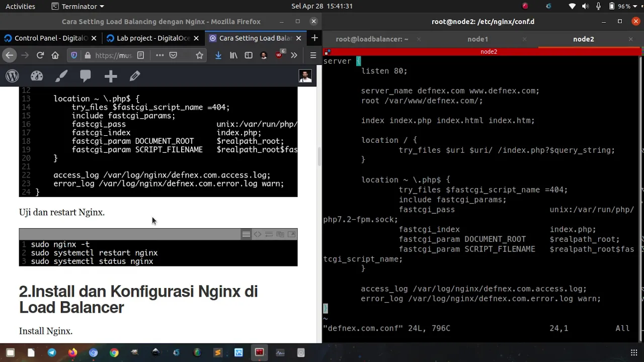Bookmark this page with the star

point(200,55)
